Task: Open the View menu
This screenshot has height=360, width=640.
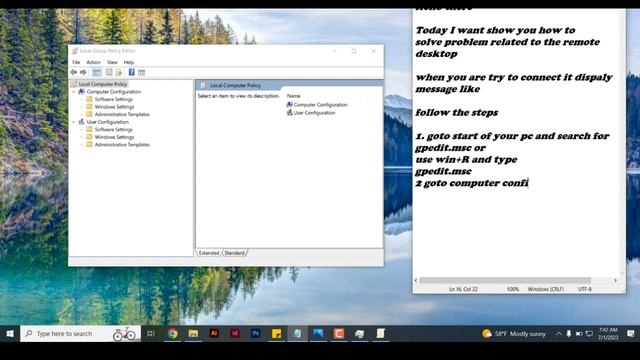Action: [112, 62]
